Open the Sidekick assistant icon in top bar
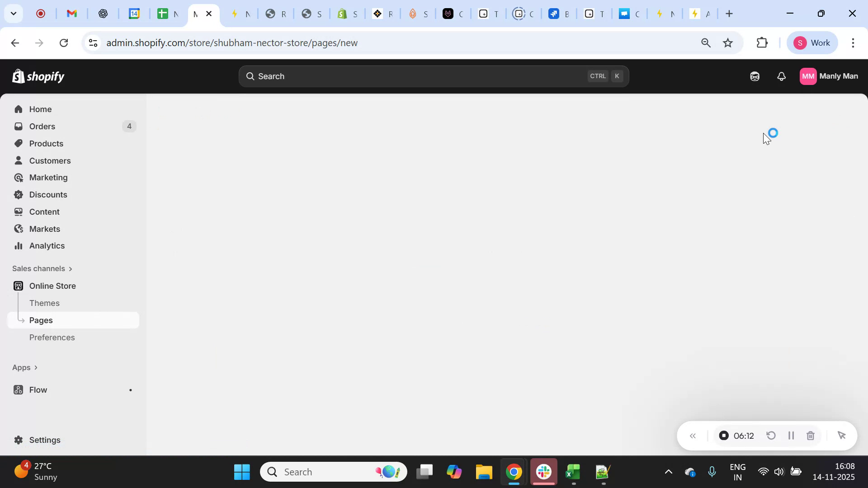Viewport: 868px width, 488px height. 755,76
